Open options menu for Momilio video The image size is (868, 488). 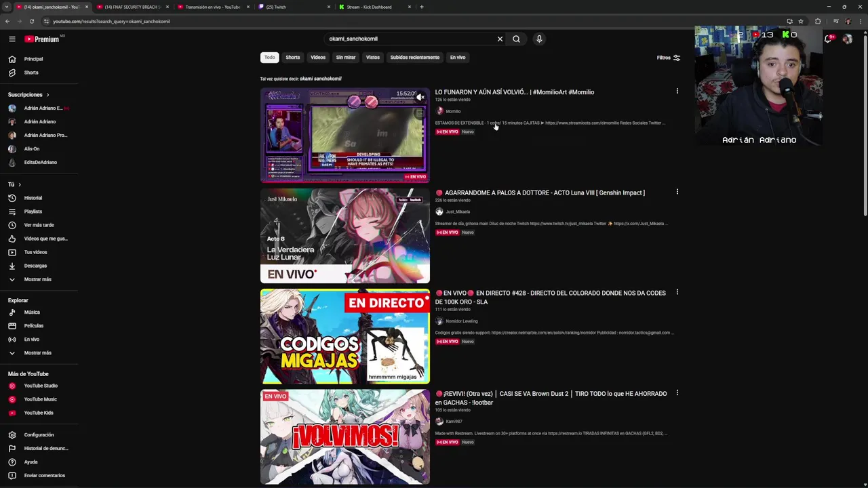[677, 91]
